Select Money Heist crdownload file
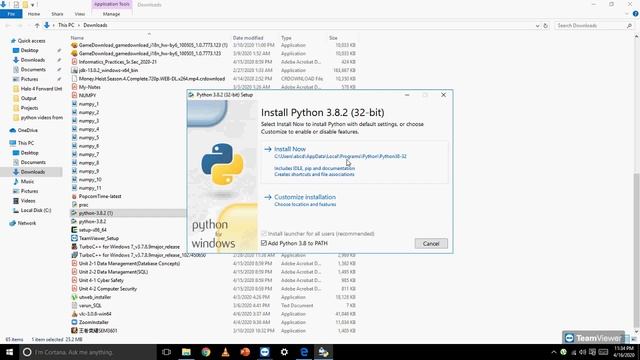The height and width of the screenshot is (360, 640). tap(151, 79)
